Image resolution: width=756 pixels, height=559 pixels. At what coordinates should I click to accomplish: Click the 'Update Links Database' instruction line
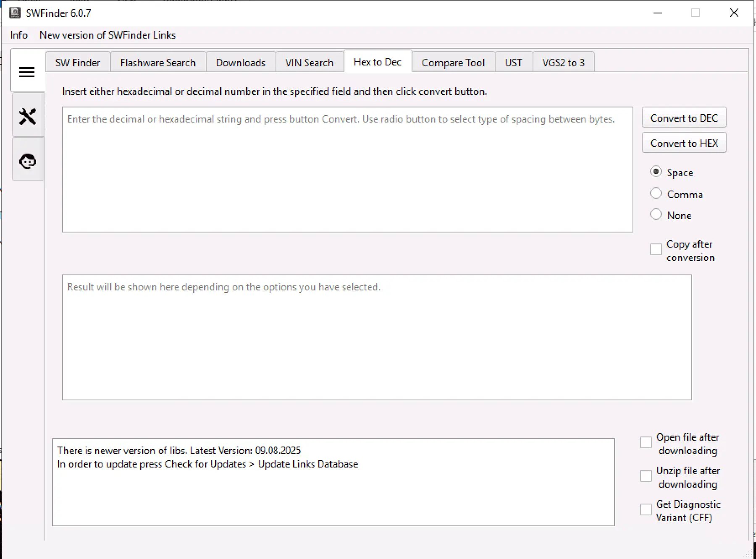[x=207, y=464]
